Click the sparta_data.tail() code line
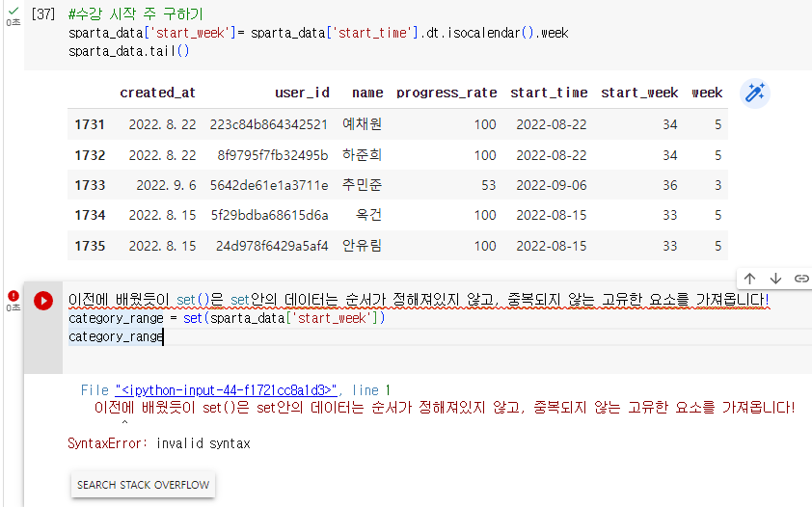The width and height of the screenshot is (812, 507). coord(129,51)
